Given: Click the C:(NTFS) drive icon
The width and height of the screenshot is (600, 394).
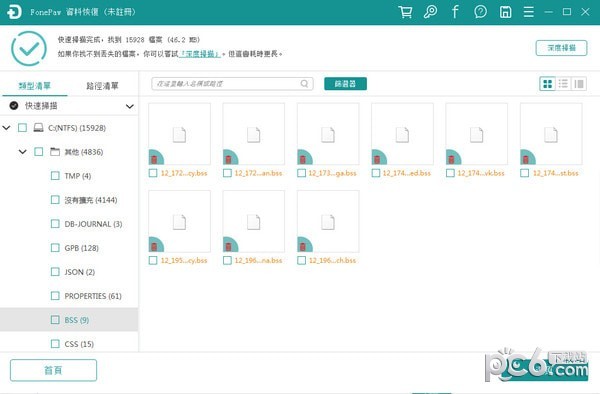Looking at the screenshot, I should point(38,128).
